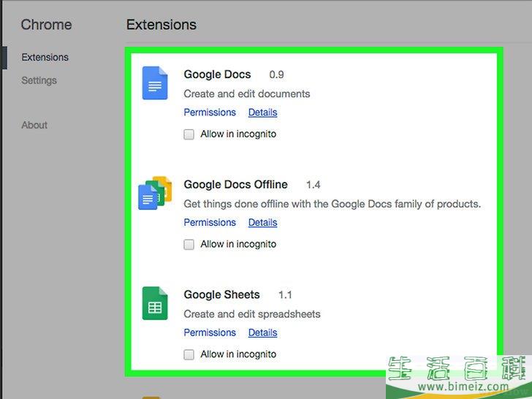The height and width of the screenshot is (399, 532).
Task: Click the Extensions page title
Action: coord(161,25)
